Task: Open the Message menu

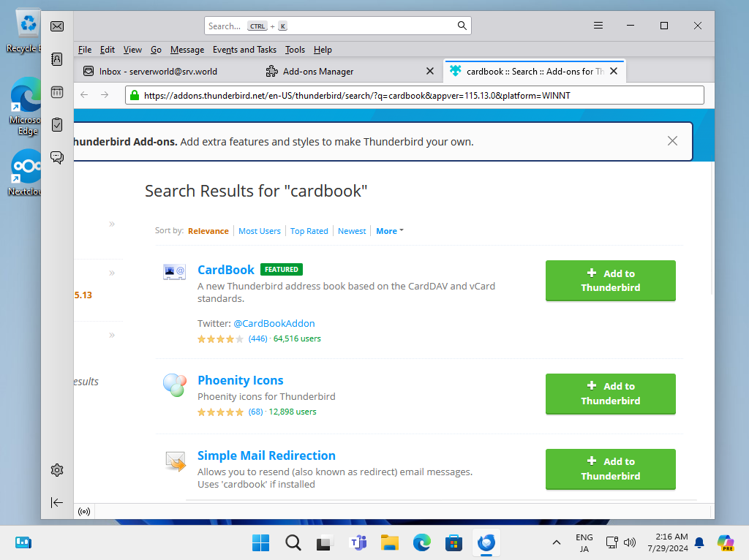Action: 187,50
